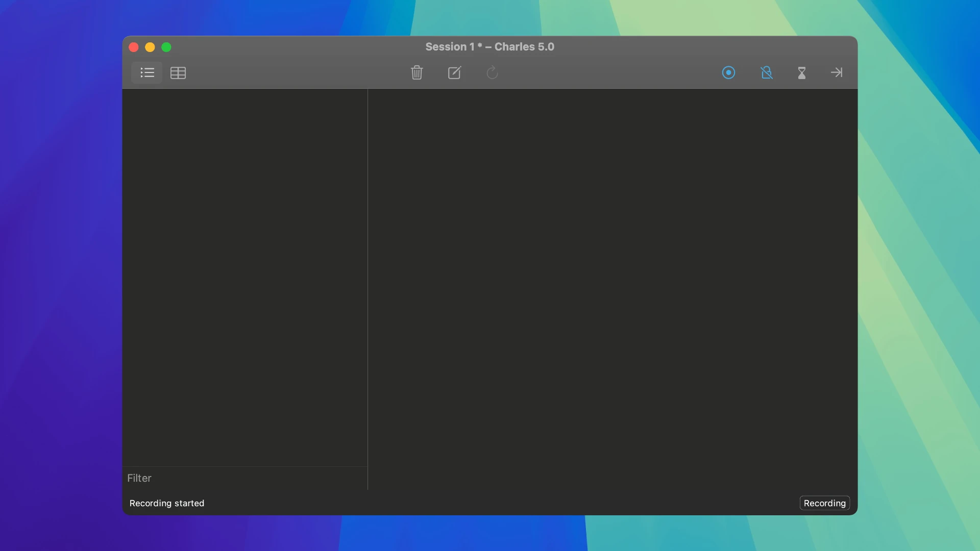Toggle breakpoints with the hourglass icon
Viewport: 980px width, 551px height.
coord(801,72)
